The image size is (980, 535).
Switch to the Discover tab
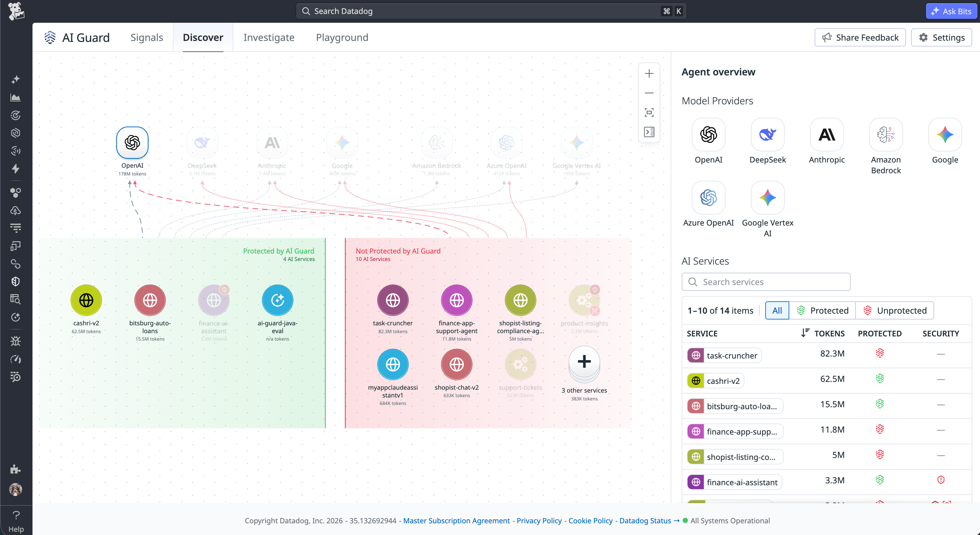(203, 37)
